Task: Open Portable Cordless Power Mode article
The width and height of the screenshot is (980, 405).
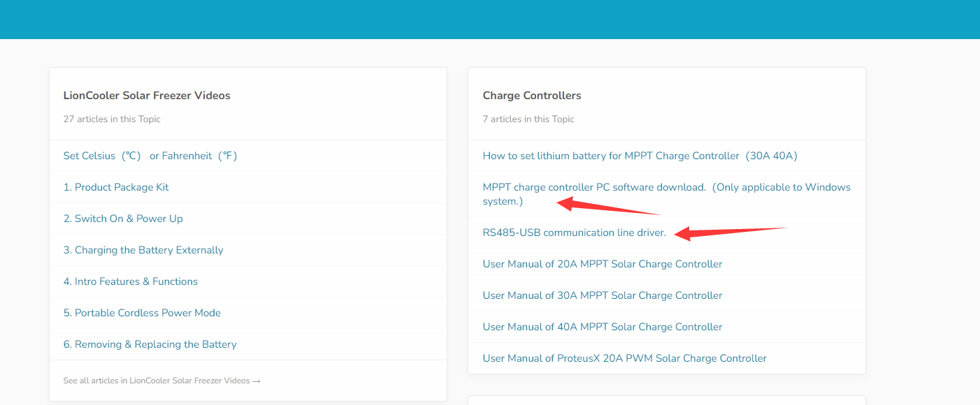Action: click(142, 313)
